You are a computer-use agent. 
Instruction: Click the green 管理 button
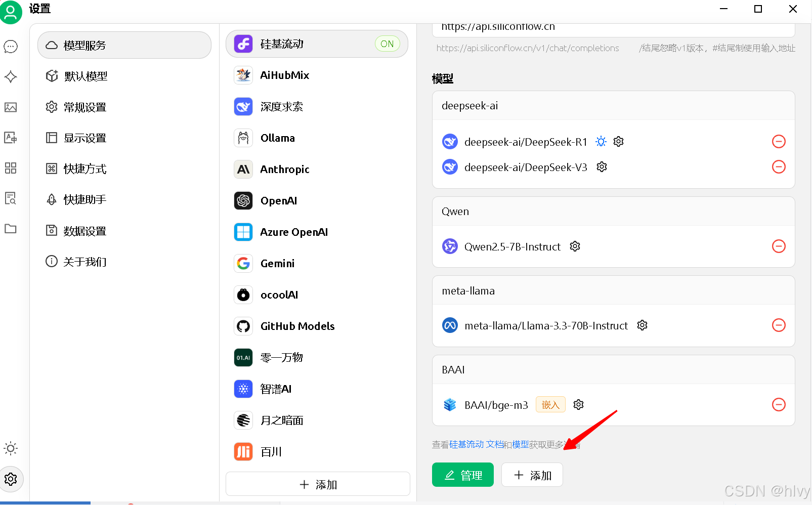(x=463, y=475)
